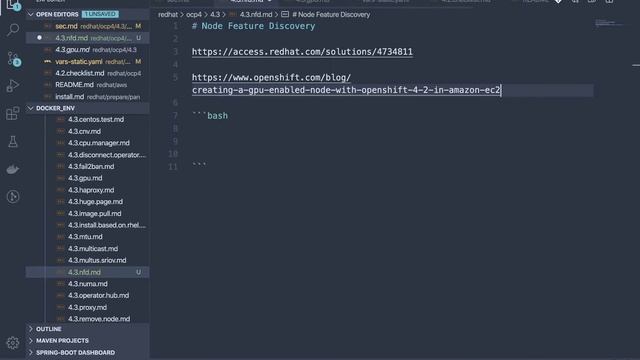The image size is (640, 360).
Task: Open the Extensions view
Action: (13, 113)
